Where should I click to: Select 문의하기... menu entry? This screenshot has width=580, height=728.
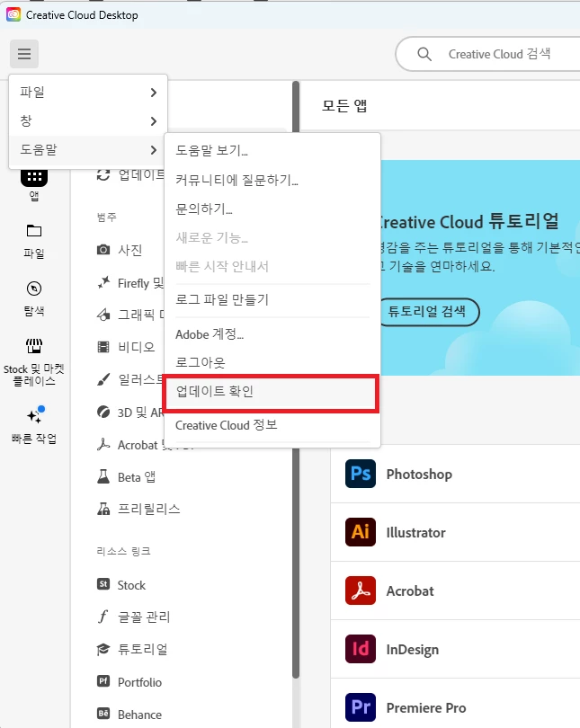(272, 209)
